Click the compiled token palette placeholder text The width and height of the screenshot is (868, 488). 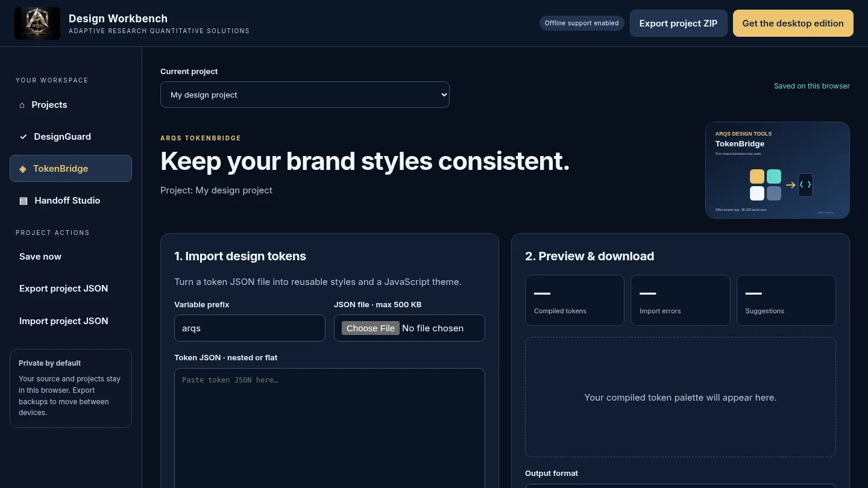point(681,398)
